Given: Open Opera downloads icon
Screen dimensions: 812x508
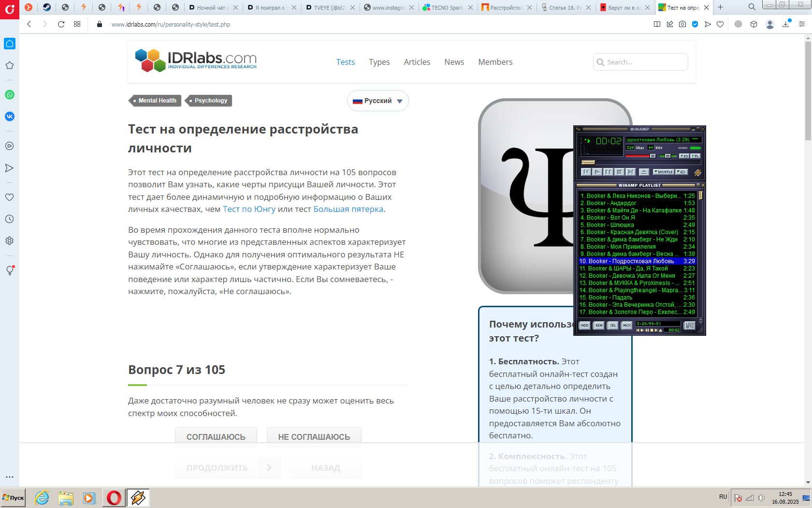Looking at the screenshot, I should [786, 24].
